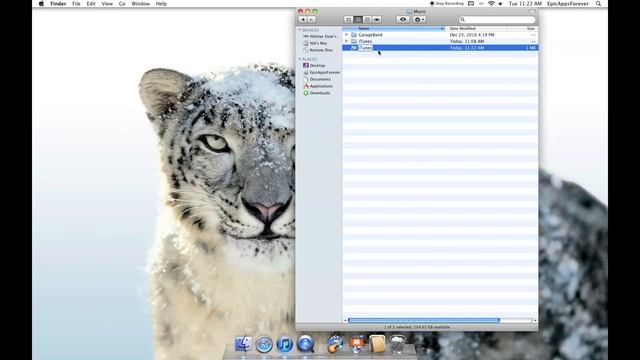The height and width of the screenshot is (360, 640).
Task: Open the Window menu
Action: 140,4
